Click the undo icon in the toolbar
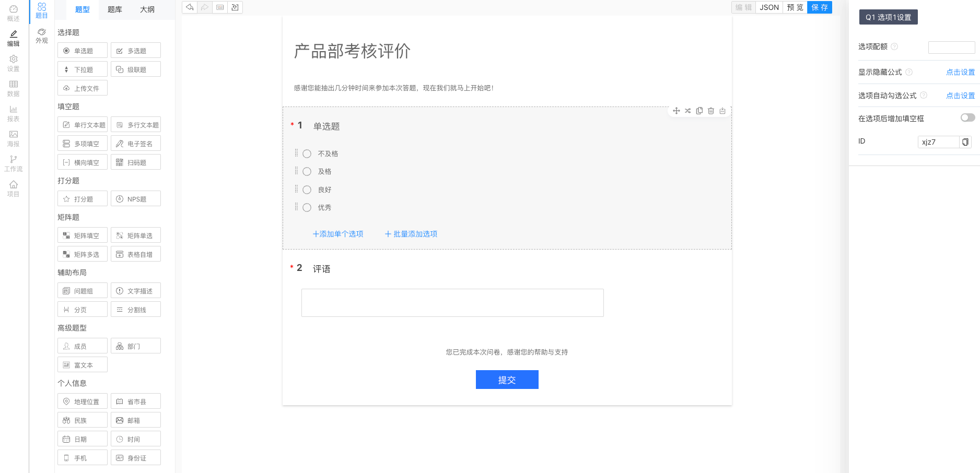Viewport: 980px width, 473px height. point(189,7)
